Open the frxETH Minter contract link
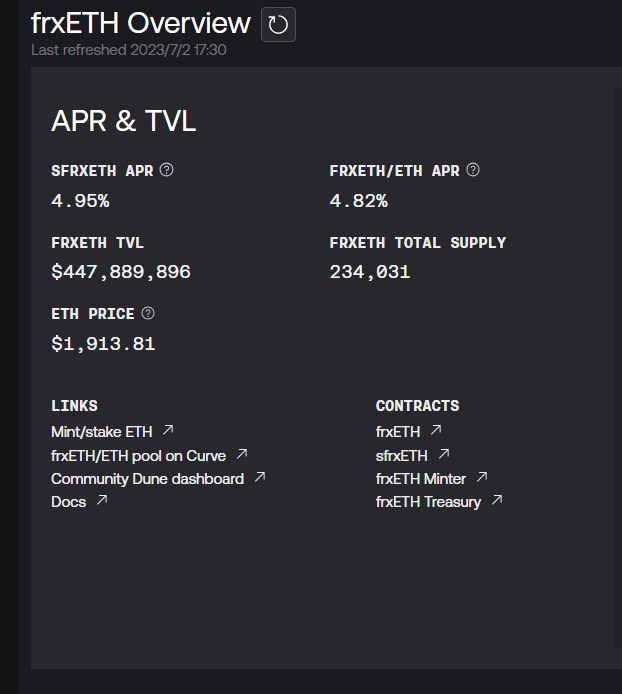Image resolution: width=622 pixels, height=694 pixels. tap(420, 479)
